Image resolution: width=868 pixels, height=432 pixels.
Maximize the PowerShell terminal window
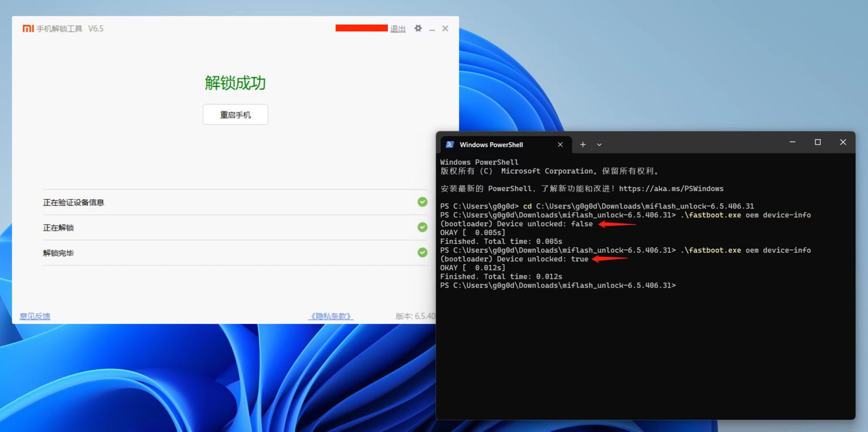point(818,142)
